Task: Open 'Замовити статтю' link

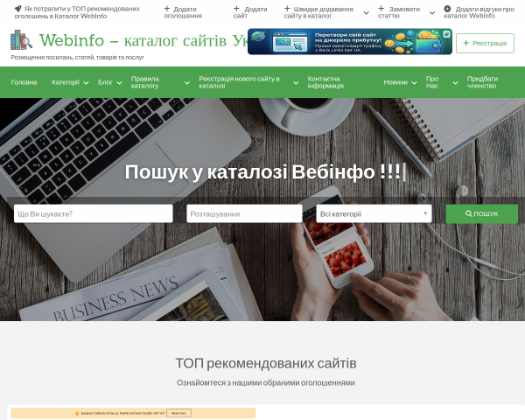Action: pos(399,12)
